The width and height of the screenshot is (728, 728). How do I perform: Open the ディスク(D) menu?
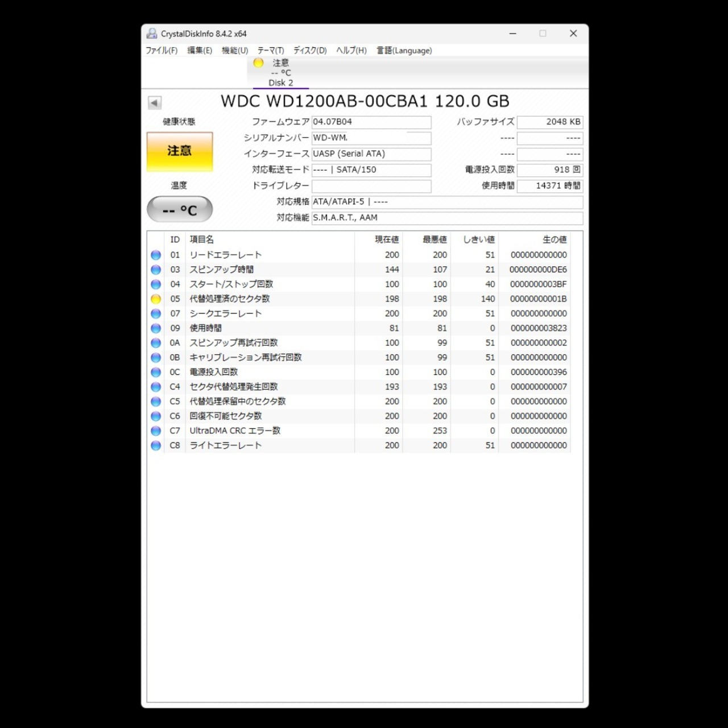point(310,51)
